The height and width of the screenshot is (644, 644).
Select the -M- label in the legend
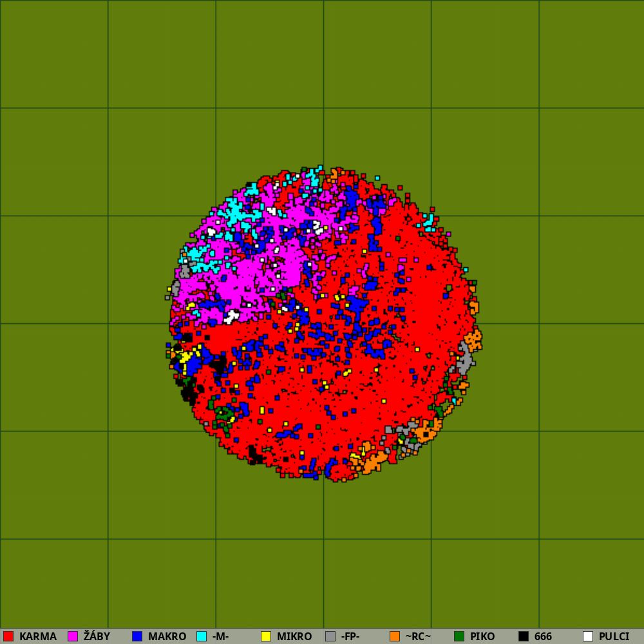pos(220,637)
